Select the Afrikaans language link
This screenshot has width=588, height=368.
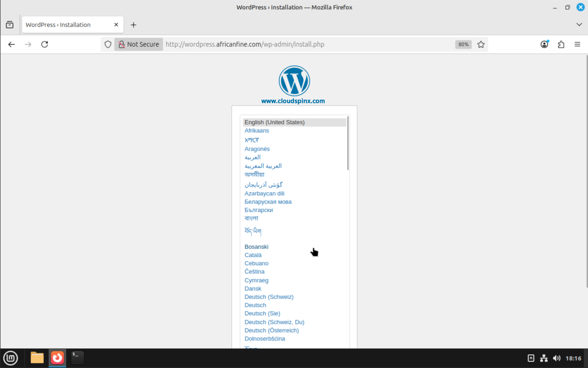[257, 130]
